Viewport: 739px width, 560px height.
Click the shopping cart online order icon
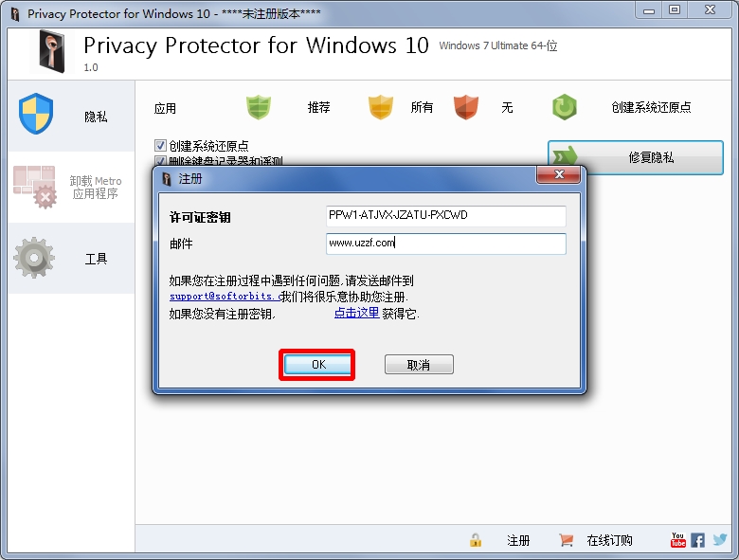pos(566,540)
